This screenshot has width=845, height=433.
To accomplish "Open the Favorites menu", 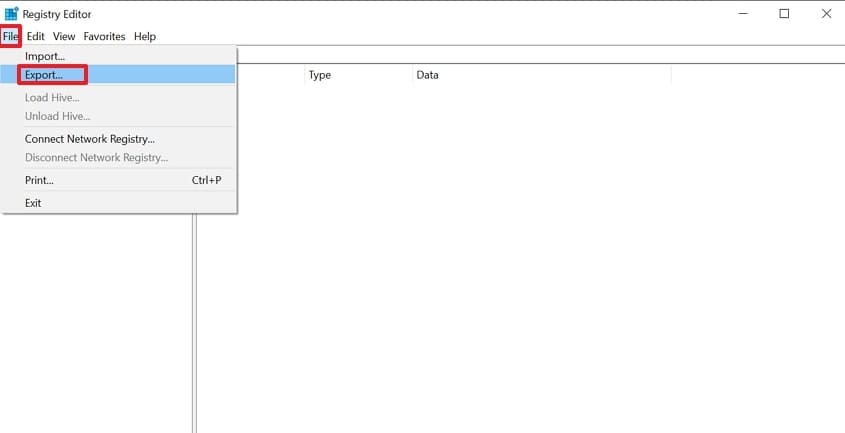I will 105,37.
